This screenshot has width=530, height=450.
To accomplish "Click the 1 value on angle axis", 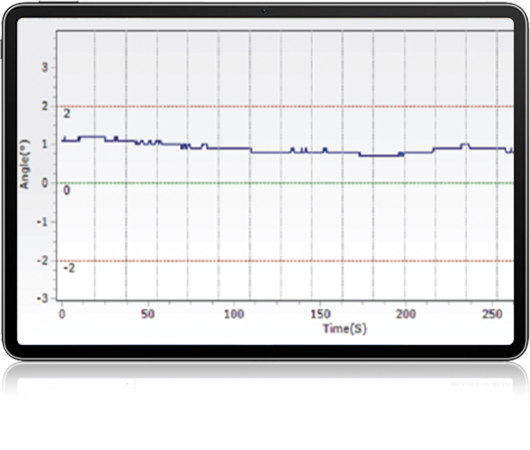I will pos(45,144).
